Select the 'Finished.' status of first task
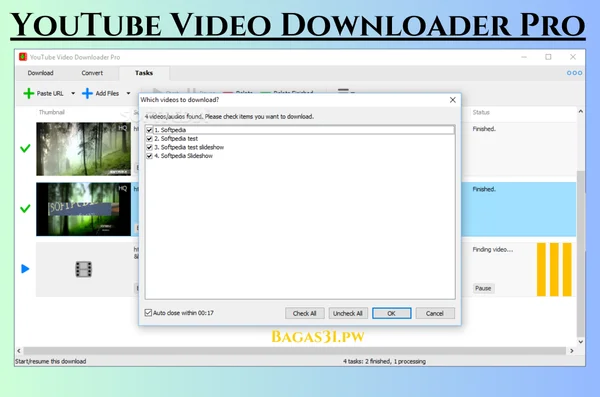This screenshot has width=600, height=397. click(484, 129)
